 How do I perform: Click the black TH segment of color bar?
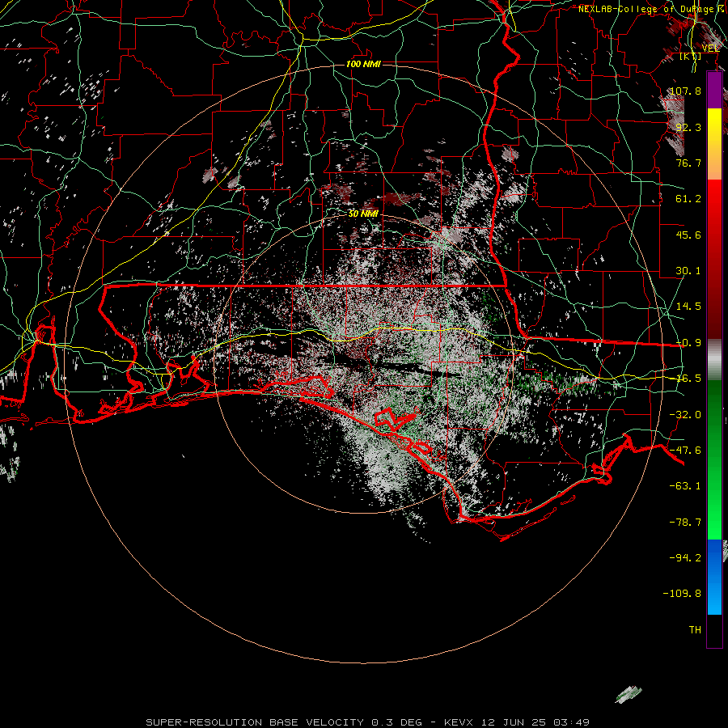click(714, 631)
